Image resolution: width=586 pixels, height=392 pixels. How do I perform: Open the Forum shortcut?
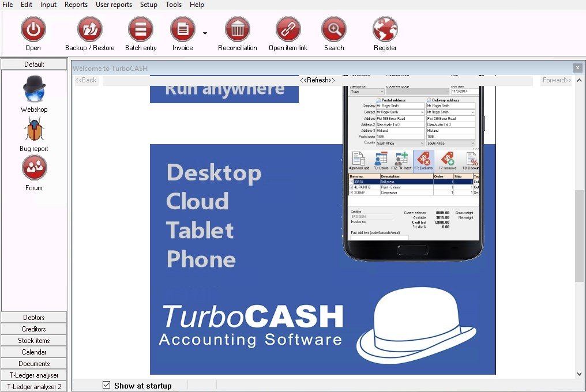[x=34, y=173]
